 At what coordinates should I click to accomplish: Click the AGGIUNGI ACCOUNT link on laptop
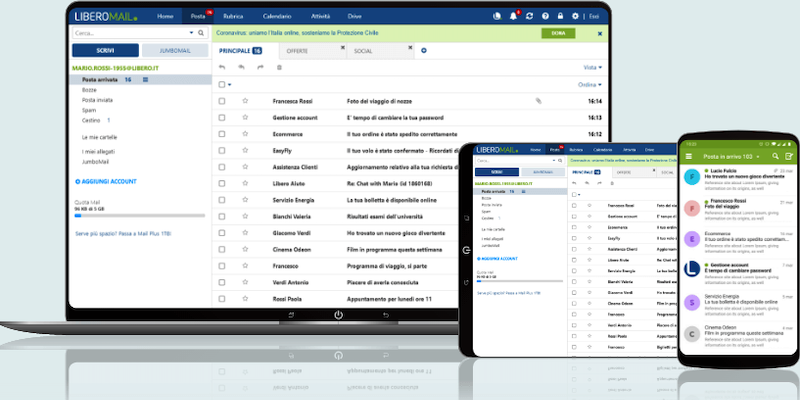(108, 182)
